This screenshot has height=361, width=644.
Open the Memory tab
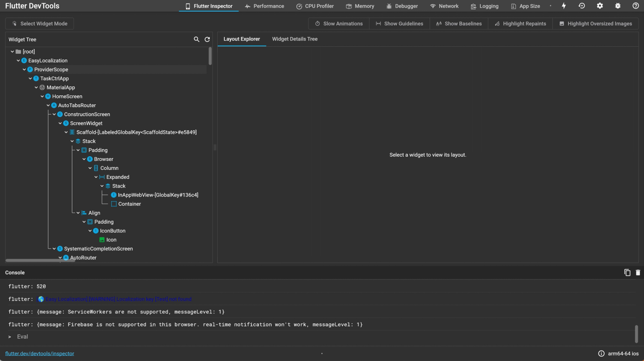pos(360,6)
